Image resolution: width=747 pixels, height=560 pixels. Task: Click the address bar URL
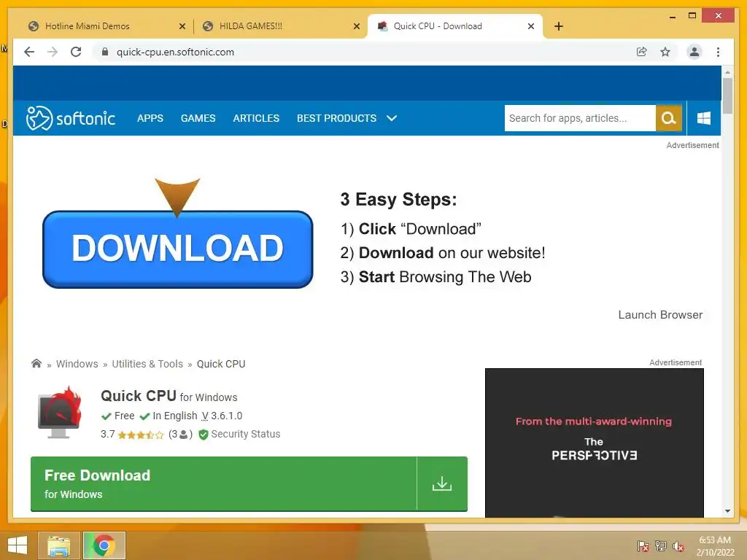pyautogui.click(x=175, y=52)
